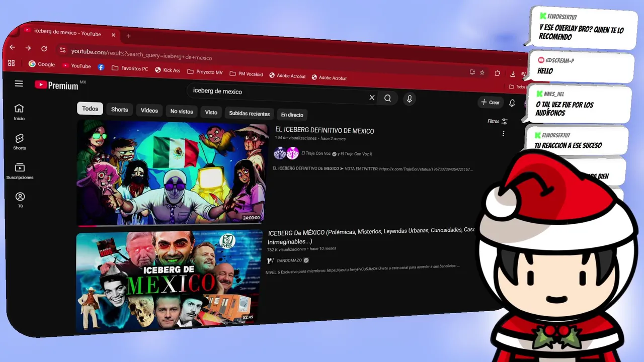
Task: Select the En directo filter chip
Action: [292, 115]
